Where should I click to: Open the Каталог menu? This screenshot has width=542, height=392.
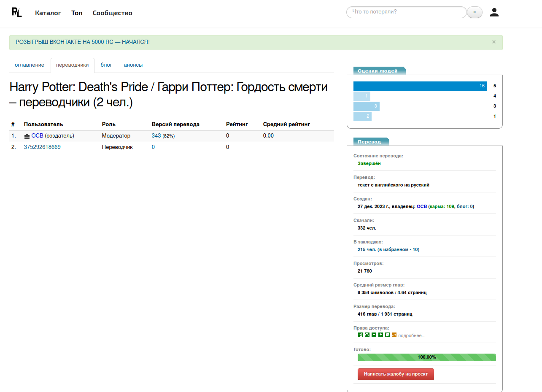point(48,13)
